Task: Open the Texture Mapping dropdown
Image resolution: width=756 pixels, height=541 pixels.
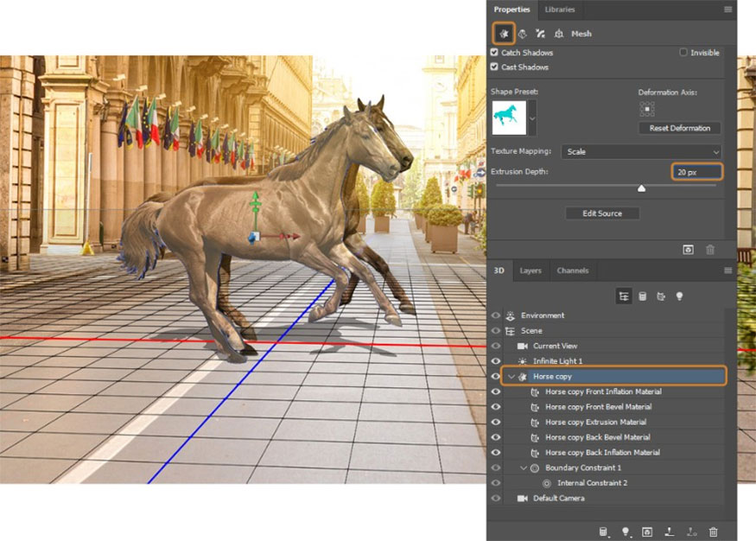Action: (642, 151)
